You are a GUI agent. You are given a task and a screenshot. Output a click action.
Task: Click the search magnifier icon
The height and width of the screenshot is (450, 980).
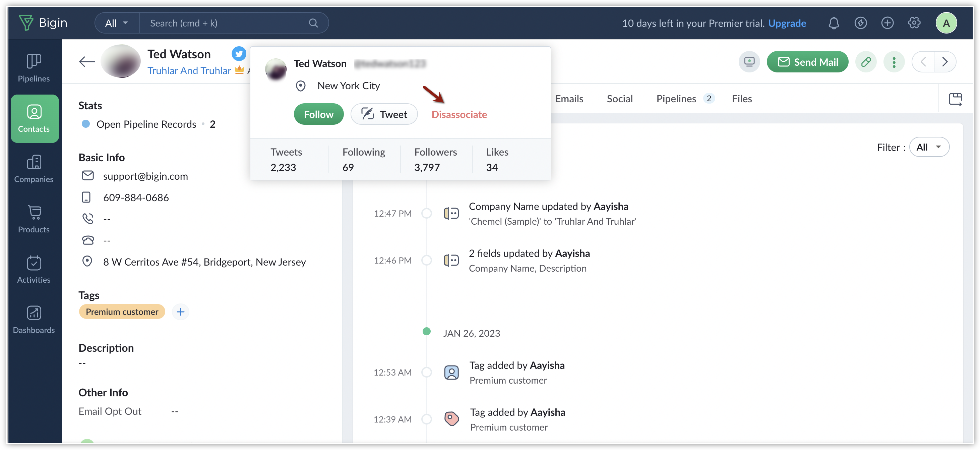click(313, 23)
